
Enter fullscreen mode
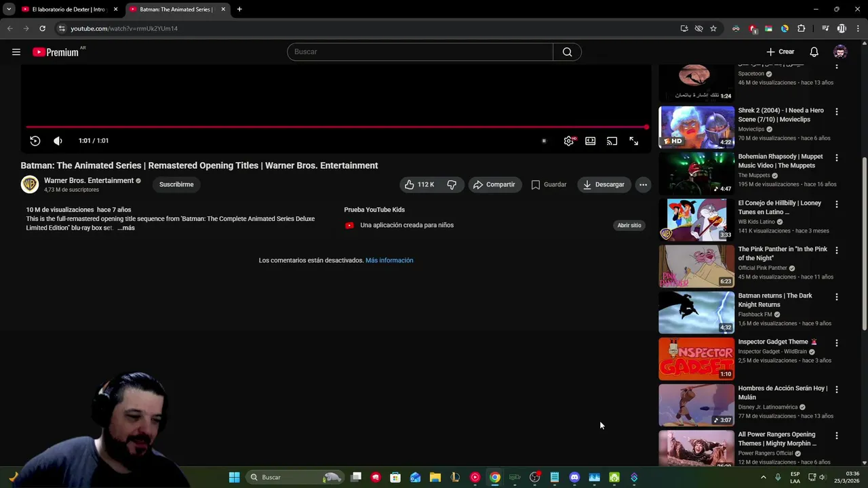(633, 141)
